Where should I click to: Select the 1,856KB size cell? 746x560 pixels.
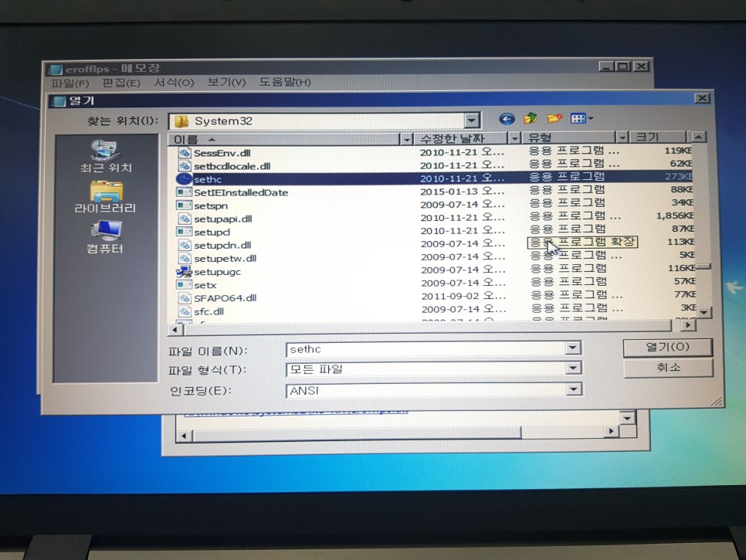(x=674, y=216)
